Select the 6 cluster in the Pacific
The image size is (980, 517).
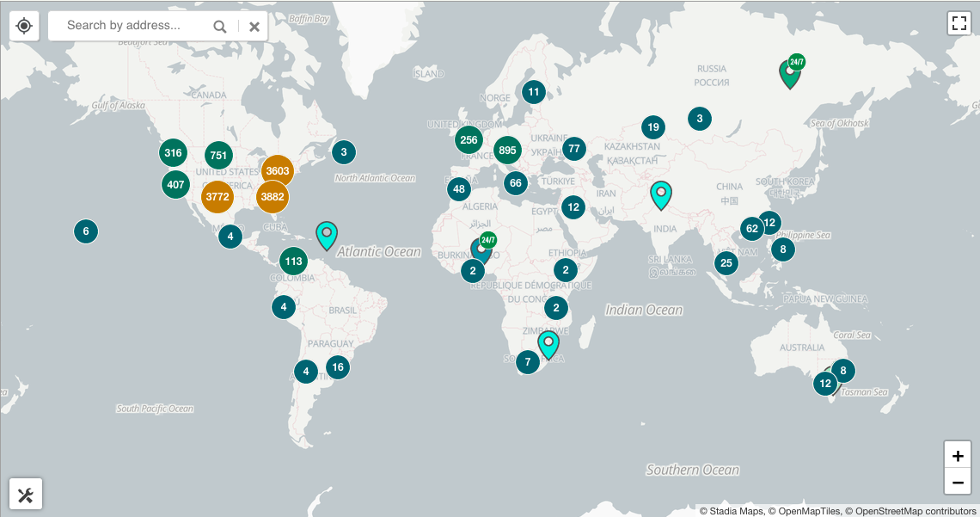[x=86, y=231]
